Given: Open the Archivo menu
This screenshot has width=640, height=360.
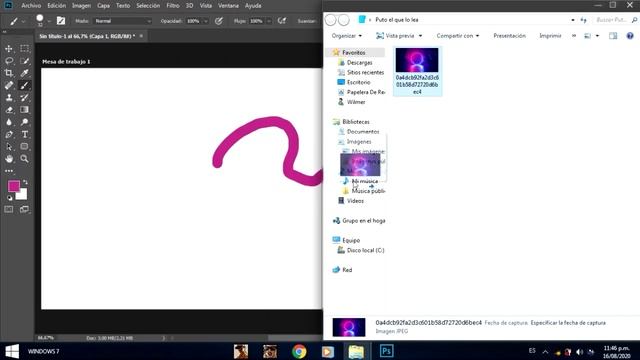Looking at the screenshot, I should [x=31, y=6].
